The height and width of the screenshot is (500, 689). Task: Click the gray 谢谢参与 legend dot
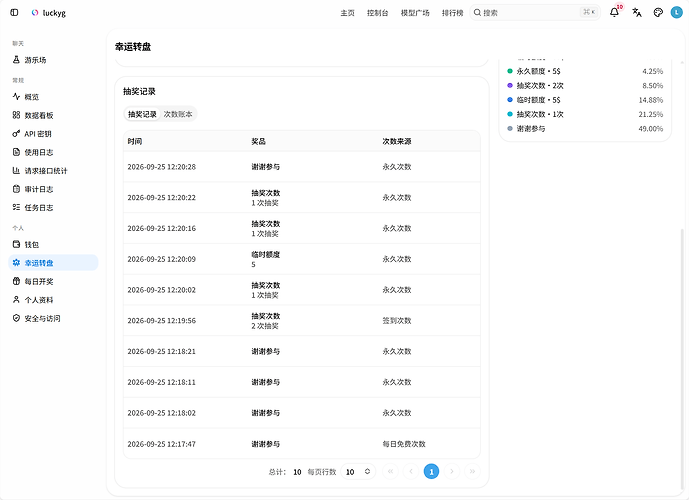(x=510, y=129)
